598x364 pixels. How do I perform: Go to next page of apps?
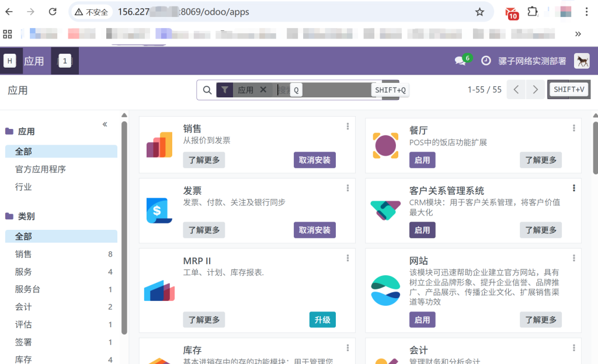click(x=534, y=90)
